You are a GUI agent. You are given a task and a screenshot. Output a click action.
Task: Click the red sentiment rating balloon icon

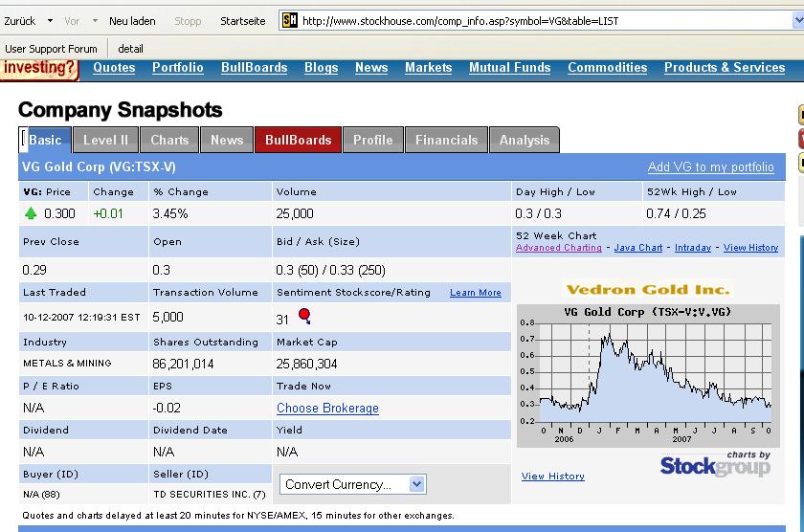tap(304, 316)
